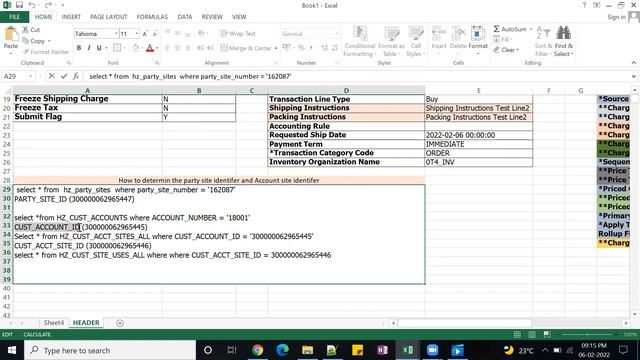Switch to the FORMULAS tab

(x=152, y=17)
